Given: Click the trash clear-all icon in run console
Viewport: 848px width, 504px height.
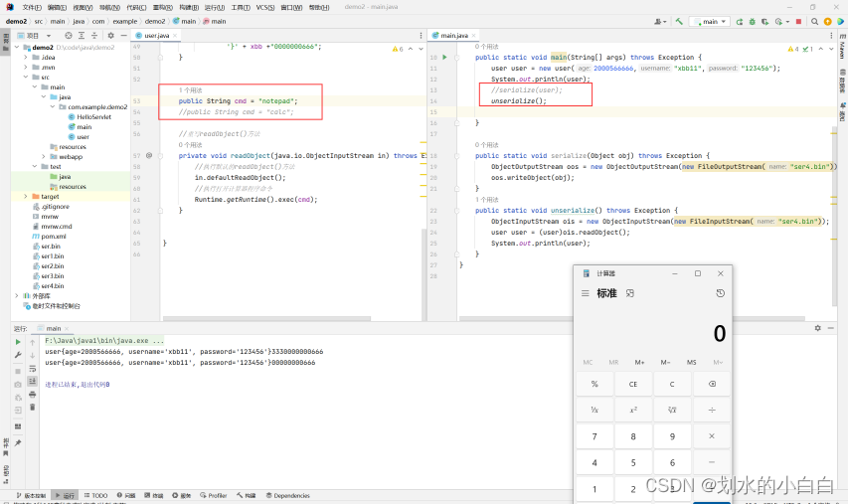Looking at the screenshot, I should tap(33, 408).
